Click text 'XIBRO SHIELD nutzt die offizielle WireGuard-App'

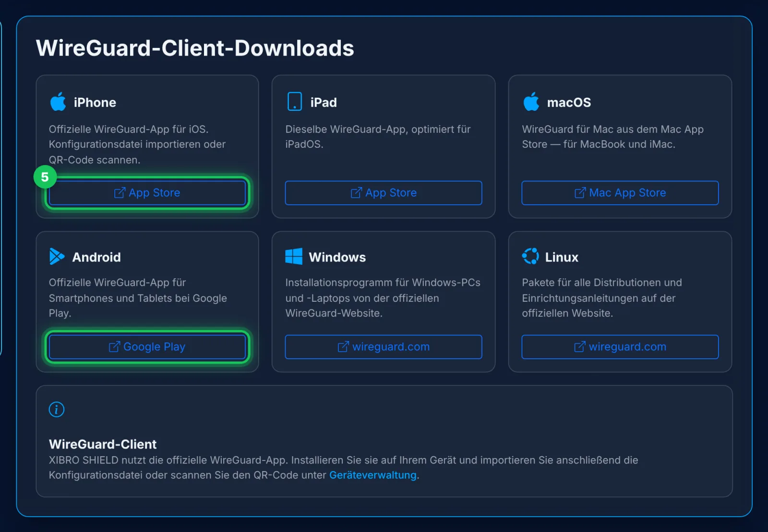pyautogui.click(x=168, y=460)
